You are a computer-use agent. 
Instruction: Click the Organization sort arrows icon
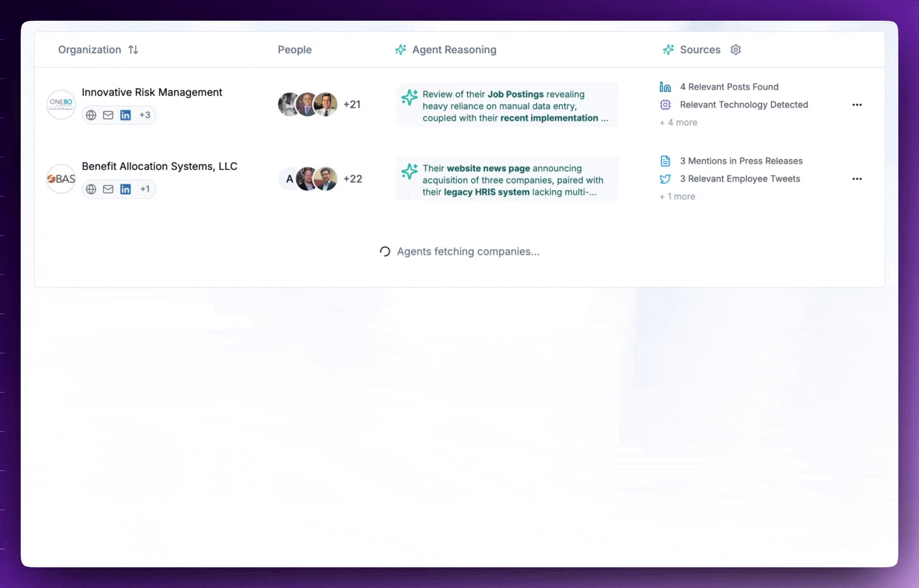click(133, 50)
